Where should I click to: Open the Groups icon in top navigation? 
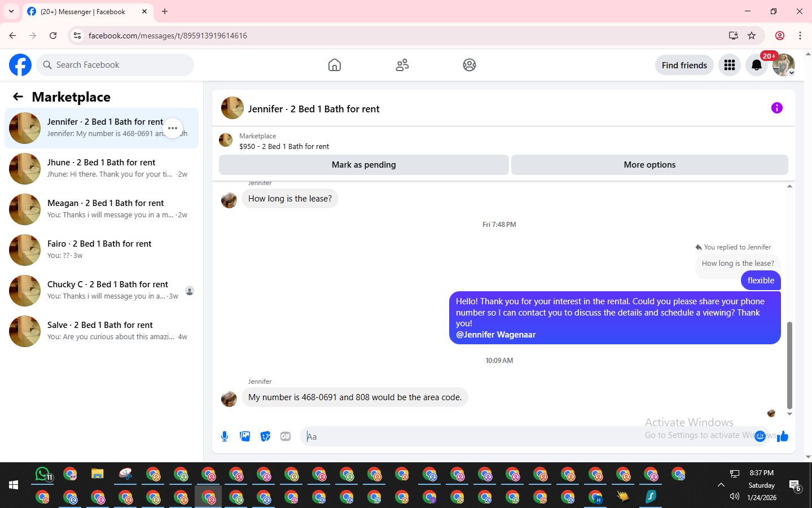469,65
